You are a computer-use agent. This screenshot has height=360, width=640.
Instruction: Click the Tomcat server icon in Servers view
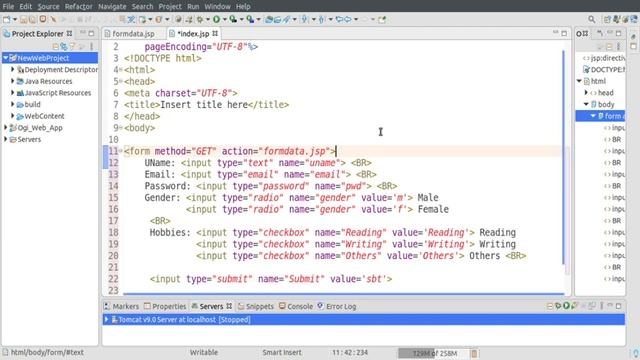coord(114,320)
